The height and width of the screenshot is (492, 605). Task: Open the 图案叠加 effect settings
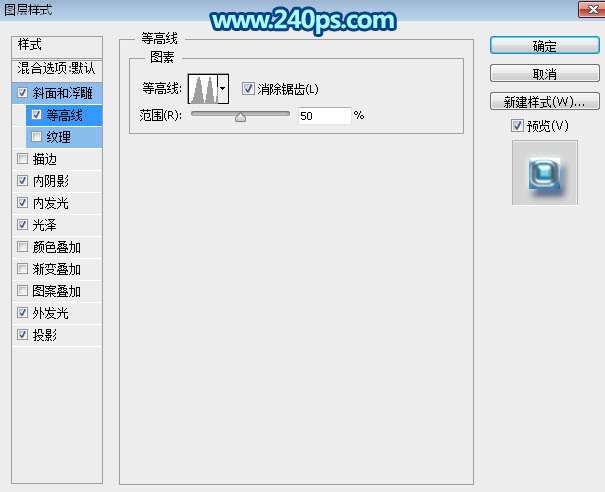(57, 291)
